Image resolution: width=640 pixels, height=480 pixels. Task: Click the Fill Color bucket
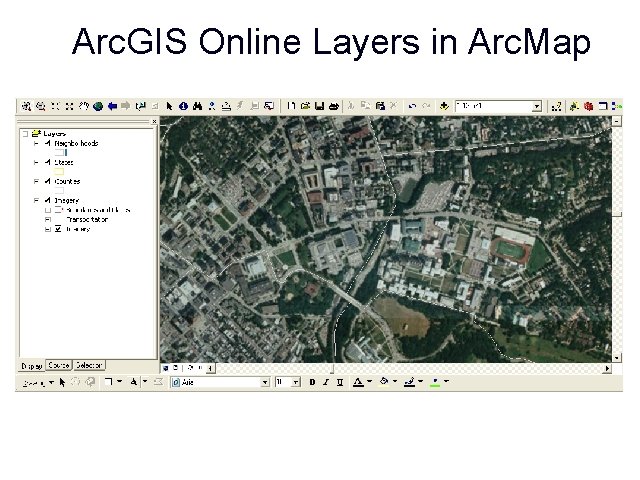384,382
